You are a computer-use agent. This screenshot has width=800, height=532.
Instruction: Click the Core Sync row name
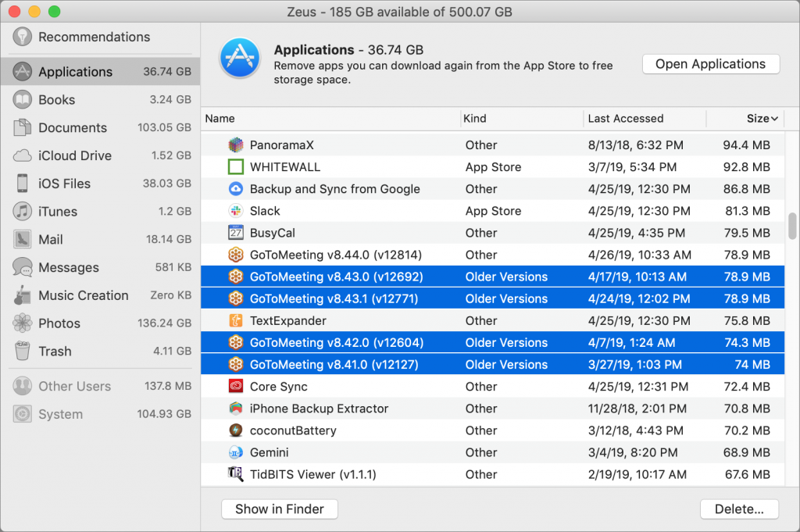[x=279, y=386]
